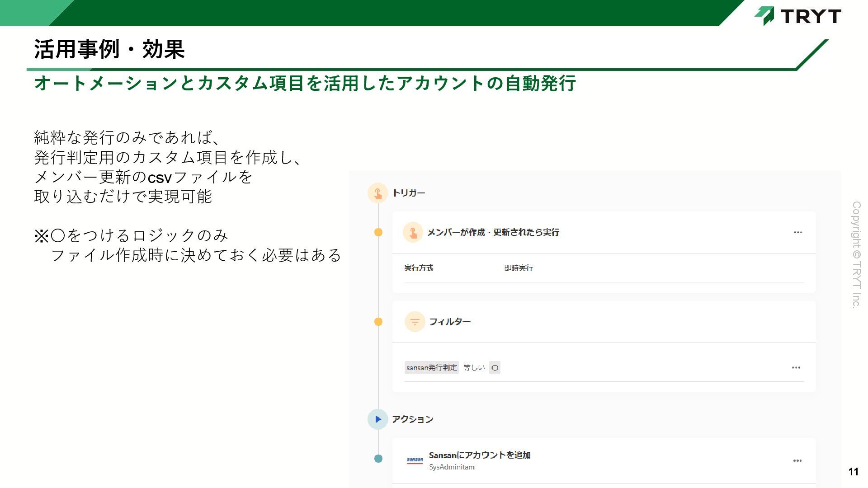Select the sansan発行判定 filter field tag
868x488 pixels.
[431, 368]
